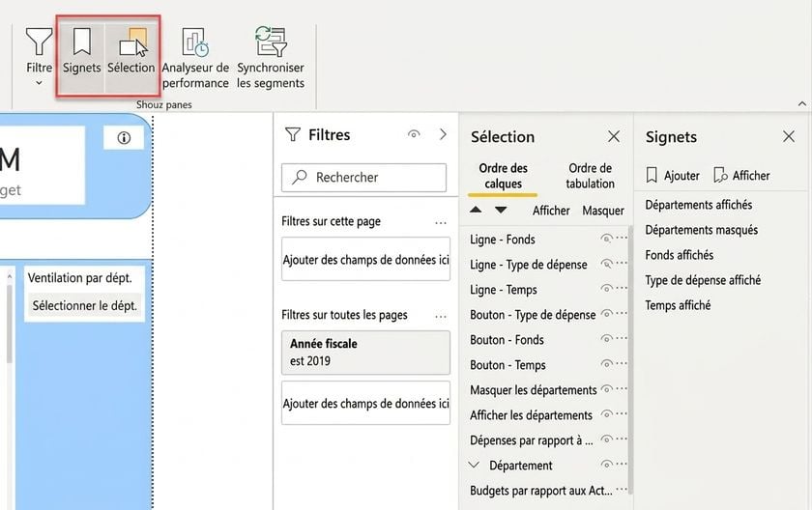The image size is (812, 510).
Task: Toggle visibility of Masquer les départements
Action: [606, 389]
